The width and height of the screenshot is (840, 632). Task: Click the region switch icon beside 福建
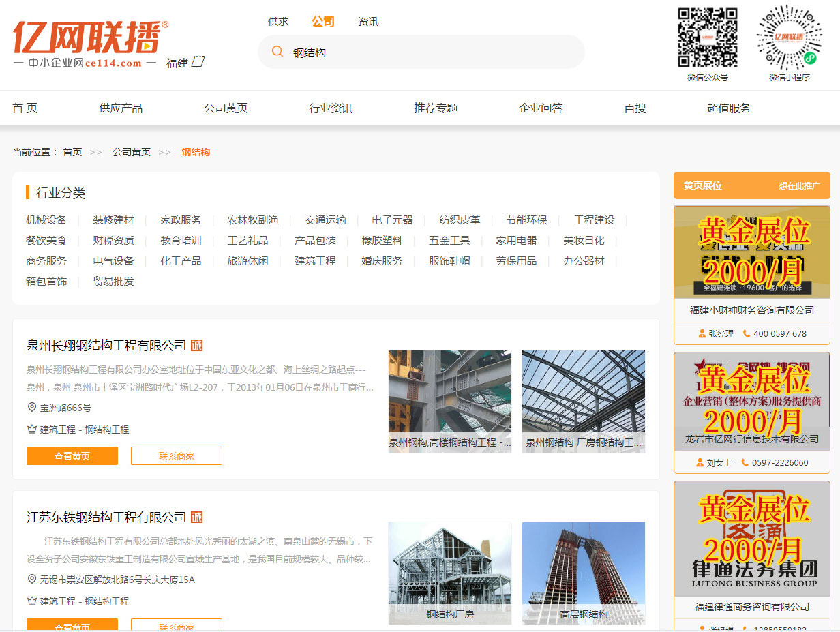[198, 62]
